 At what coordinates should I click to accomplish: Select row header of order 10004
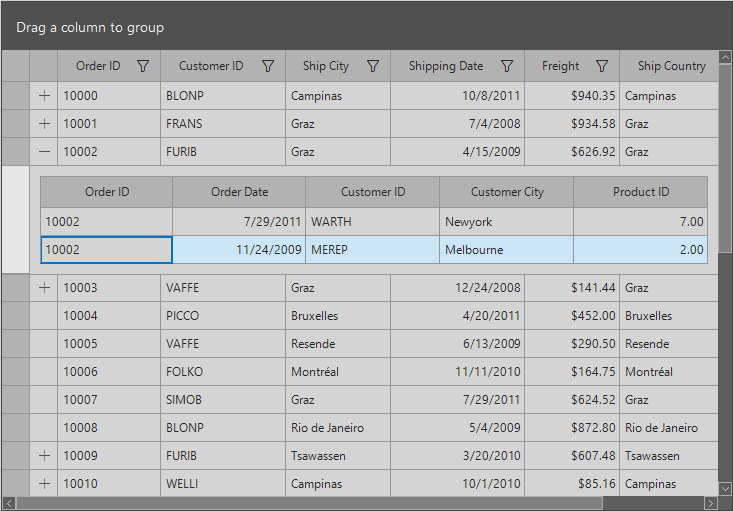tap(16, 316)
